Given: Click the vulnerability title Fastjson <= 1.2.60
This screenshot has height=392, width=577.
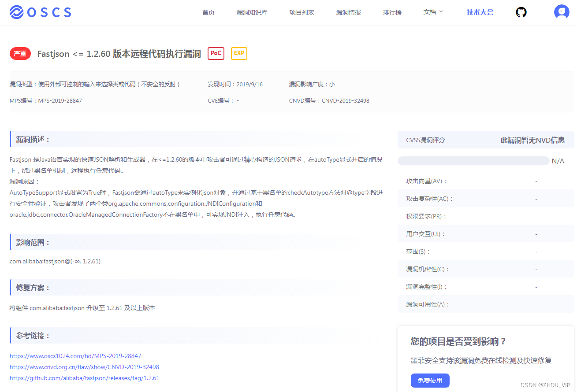Looking at the screenshot, I should click(119, 54).
